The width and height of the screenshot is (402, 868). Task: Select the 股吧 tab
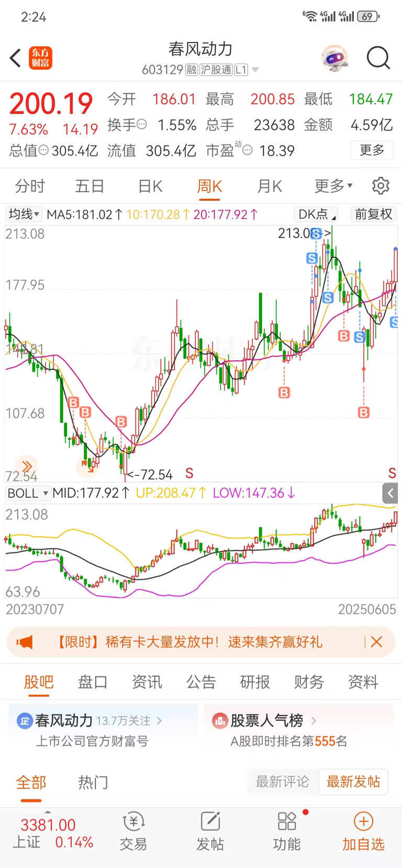pyautogui.click(x=39, y=682)
